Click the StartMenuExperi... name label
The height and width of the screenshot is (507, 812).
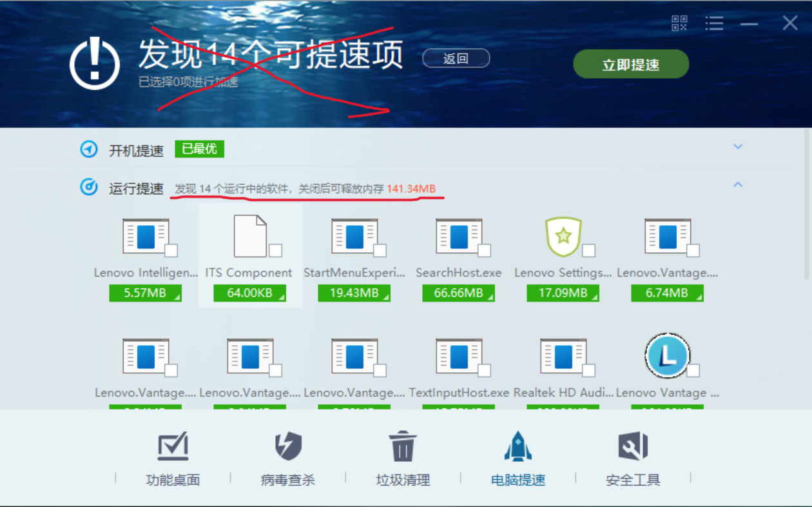[x=354, y=273]
